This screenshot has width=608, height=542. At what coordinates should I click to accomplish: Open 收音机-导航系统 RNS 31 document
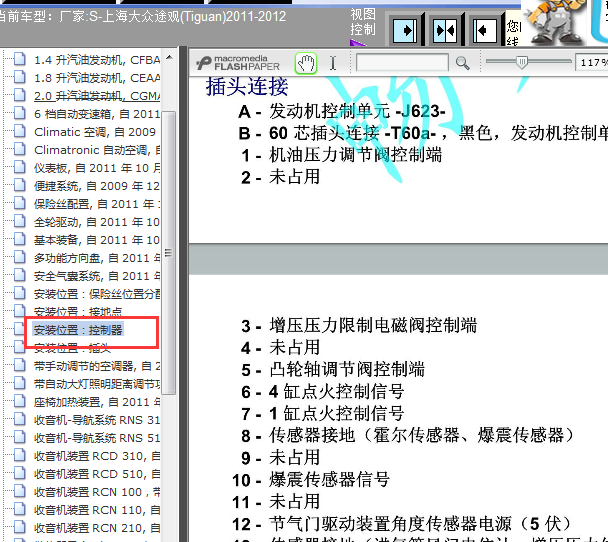click(x=97, y=420)
